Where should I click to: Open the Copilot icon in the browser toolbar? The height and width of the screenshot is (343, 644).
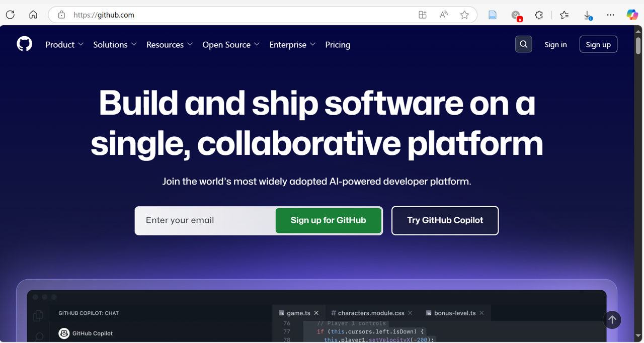[x=632, y=15]
